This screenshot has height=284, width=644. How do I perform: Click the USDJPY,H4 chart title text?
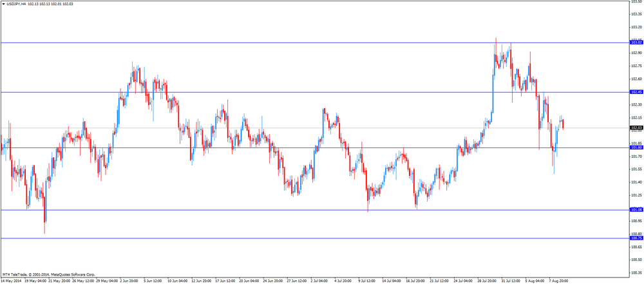pyautogui.click(x=17, y=4)
